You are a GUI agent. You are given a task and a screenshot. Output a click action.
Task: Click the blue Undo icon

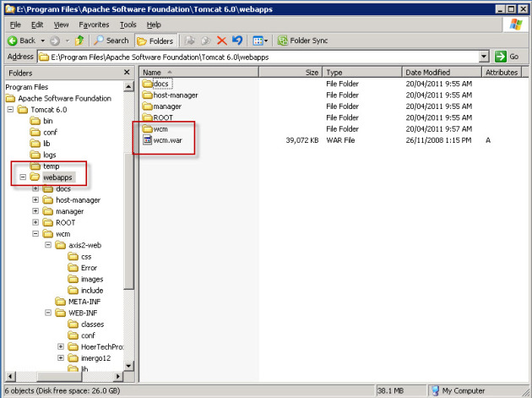coord(237,41)
